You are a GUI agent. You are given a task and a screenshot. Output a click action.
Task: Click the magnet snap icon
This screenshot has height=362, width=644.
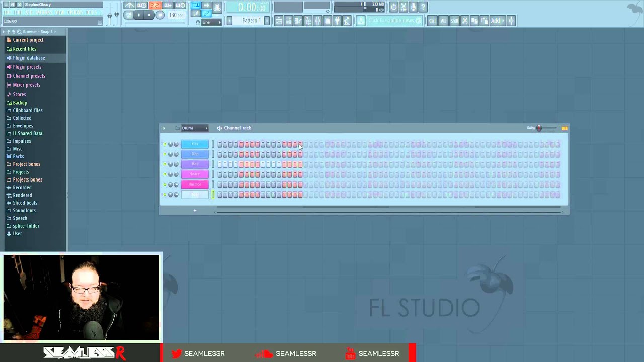point(197,22)
